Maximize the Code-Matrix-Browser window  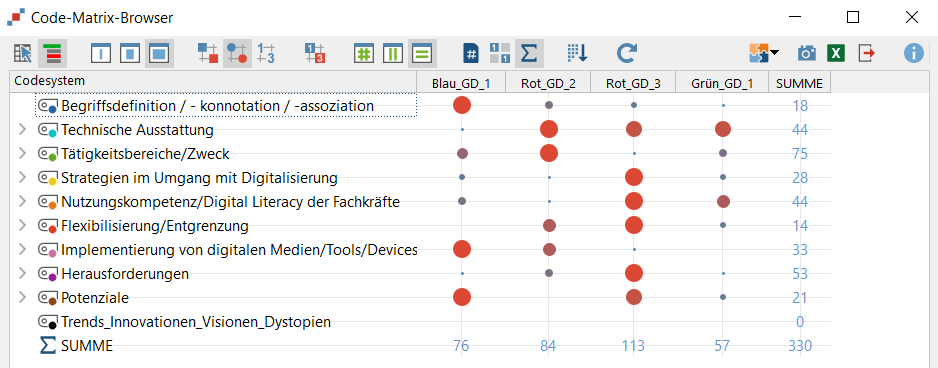853,17
